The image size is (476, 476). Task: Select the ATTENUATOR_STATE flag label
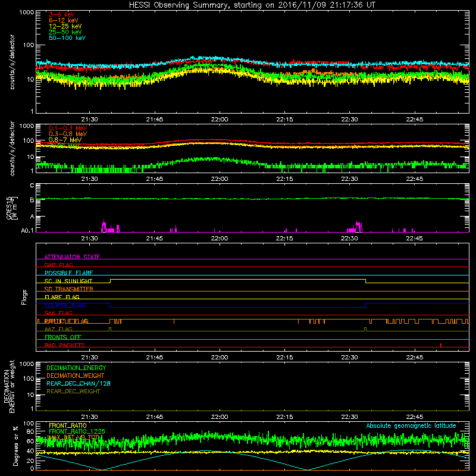pyautogui.click(x=72, y=257)
